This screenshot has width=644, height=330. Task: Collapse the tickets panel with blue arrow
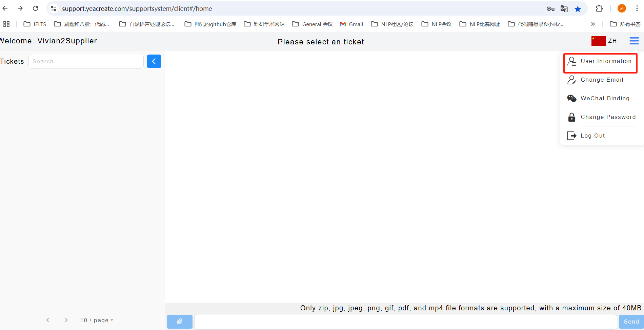(x=154, y=61)
